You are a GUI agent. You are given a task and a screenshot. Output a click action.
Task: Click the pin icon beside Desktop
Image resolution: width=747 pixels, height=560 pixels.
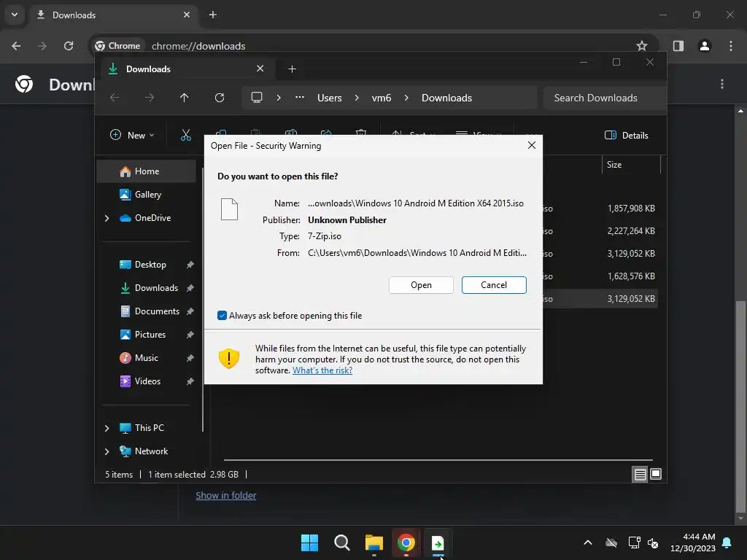190,265
